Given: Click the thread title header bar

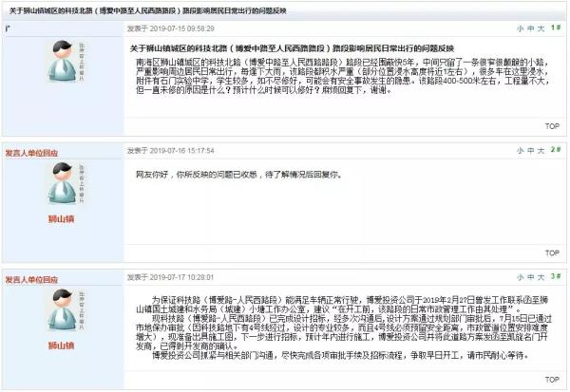Looking at the screenshot, I should [284, 10].
